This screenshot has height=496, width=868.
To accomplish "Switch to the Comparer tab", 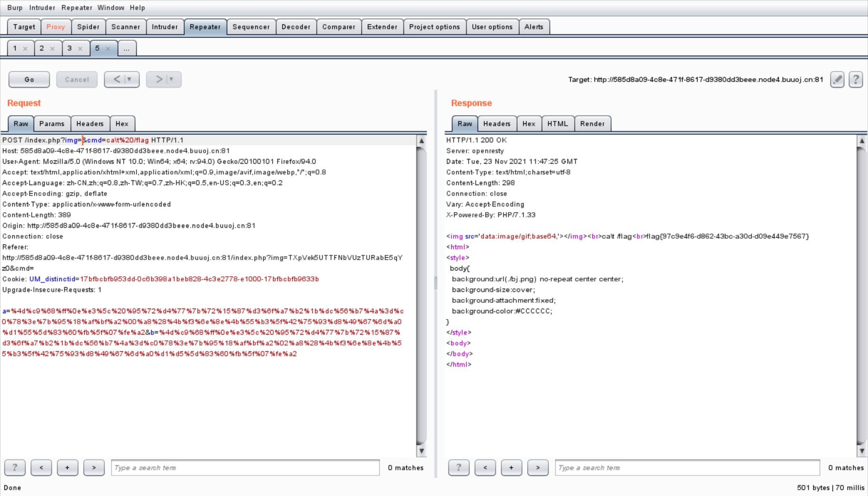I will pyautogui.click(x=339, y=27).
